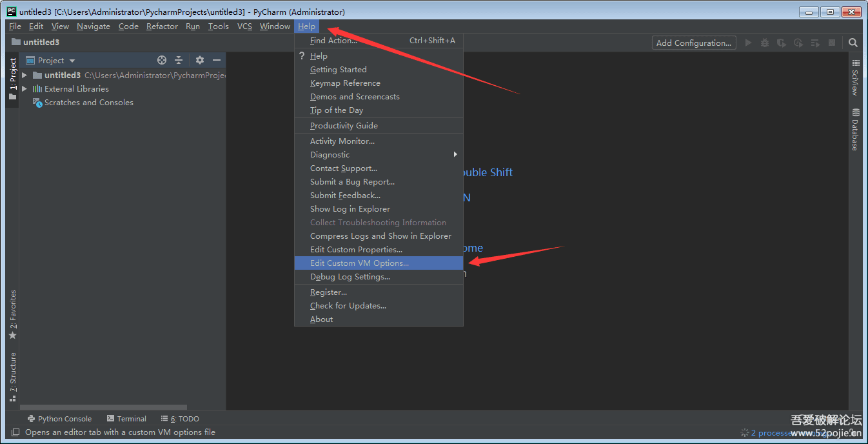Choose Submit Feedback...
The image size is (868, 444).
(379, 196)
